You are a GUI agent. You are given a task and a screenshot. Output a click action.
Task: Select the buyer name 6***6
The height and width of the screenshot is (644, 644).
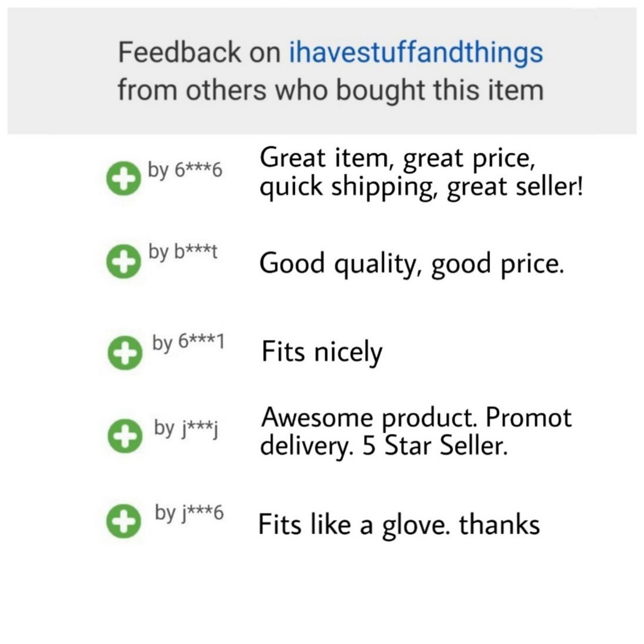(x=185, y=170)
